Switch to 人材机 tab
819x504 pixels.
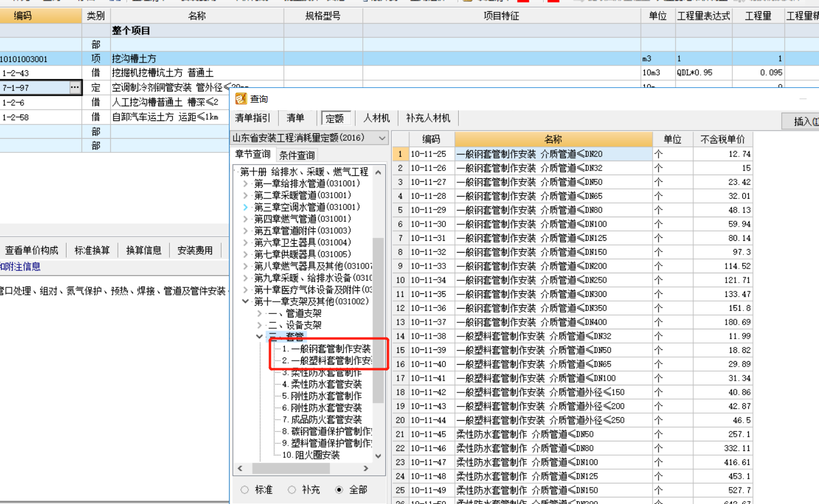click(378, 118)
